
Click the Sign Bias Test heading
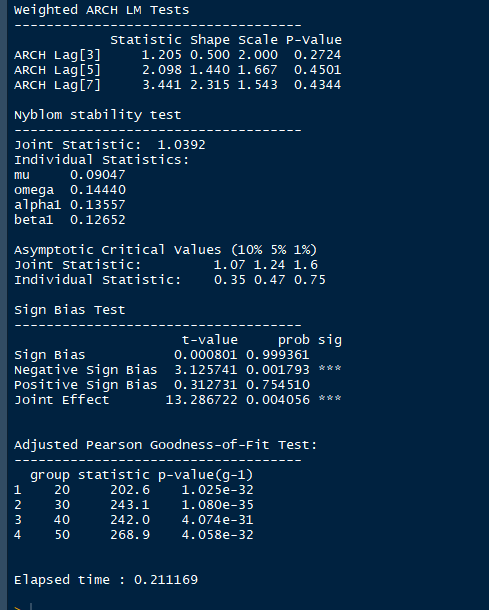70,310
